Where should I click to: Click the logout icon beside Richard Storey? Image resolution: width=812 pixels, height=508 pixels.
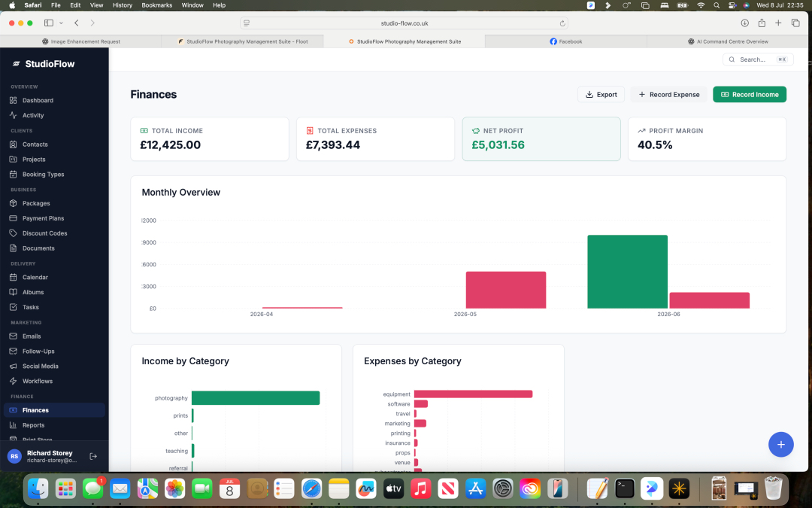[x=93, y=456]
